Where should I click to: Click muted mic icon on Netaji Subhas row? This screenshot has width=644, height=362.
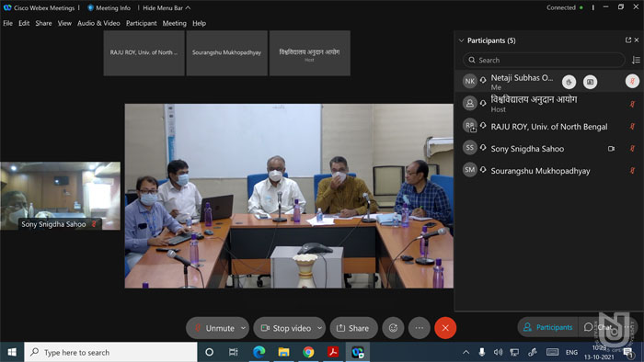pyautogui.click(x=633, y=81)
